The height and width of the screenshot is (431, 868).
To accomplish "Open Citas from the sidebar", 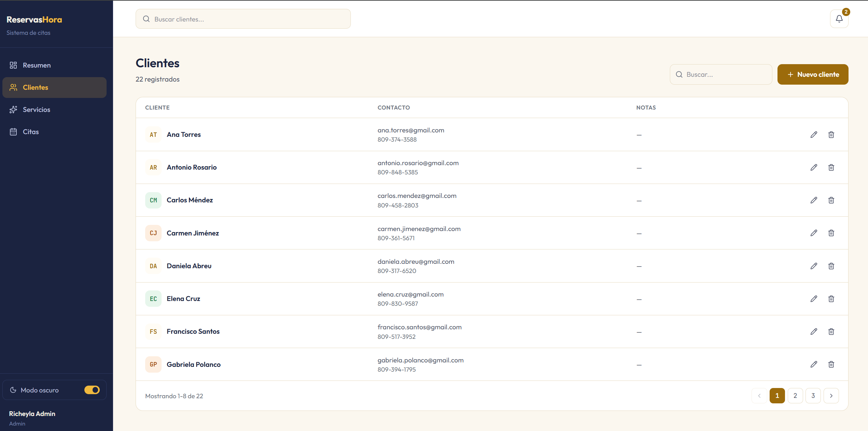I will pos(54,132).
